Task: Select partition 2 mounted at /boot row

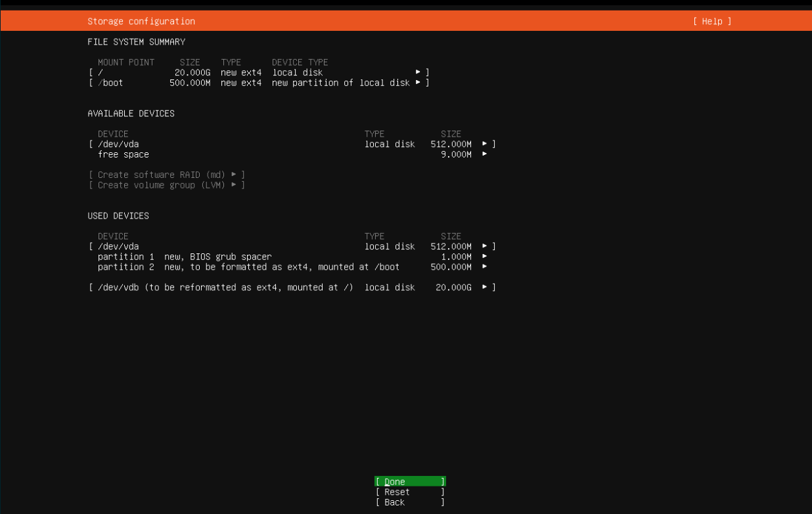Action: [x=248, y=267]
